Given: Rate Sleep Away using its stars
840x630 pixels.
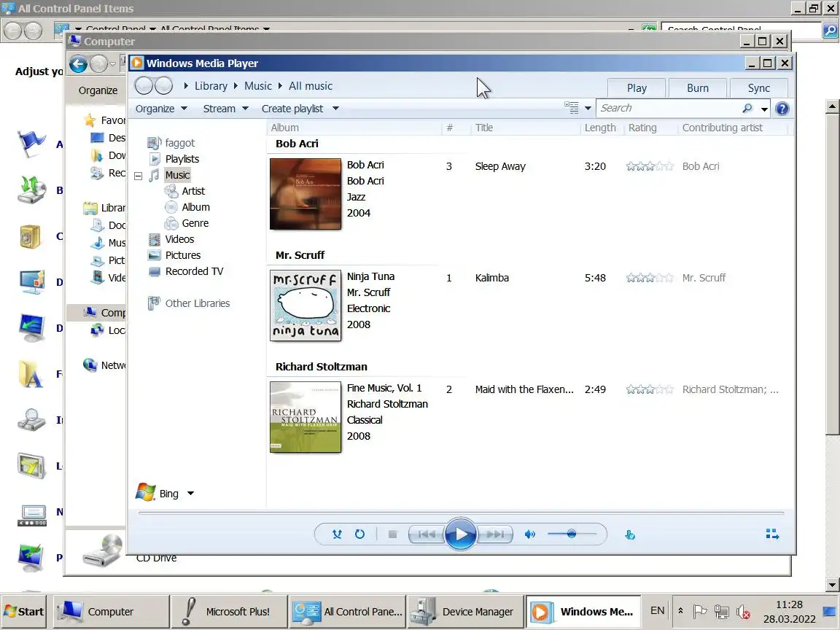Looking at the screenshot, I should tap(649, 166).
